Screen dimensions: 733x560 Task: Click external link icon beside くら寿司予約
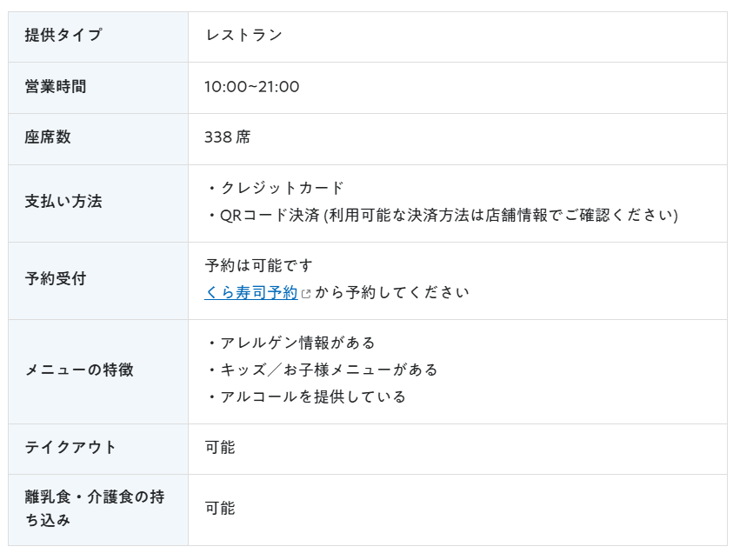pos(306,294)
